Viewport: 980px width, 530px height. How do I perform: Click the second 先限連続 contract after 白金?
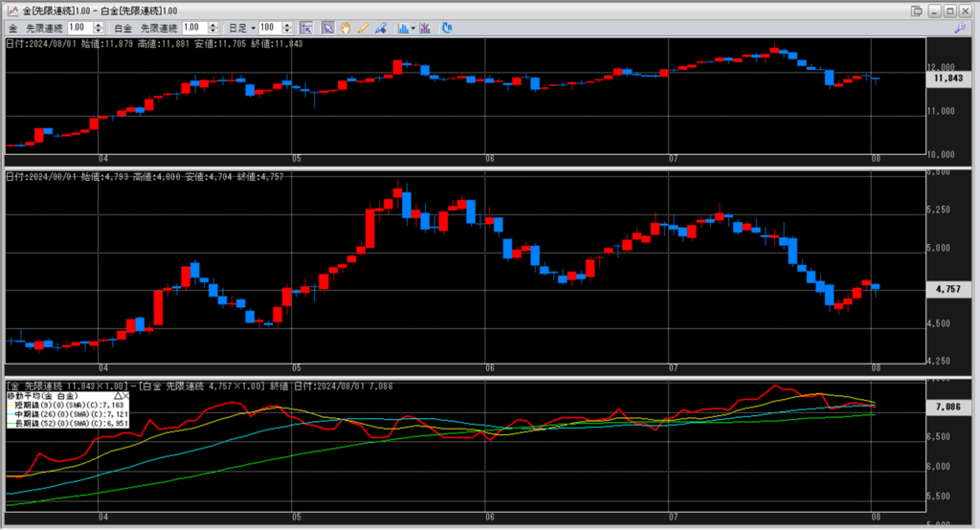click(158, 28)
